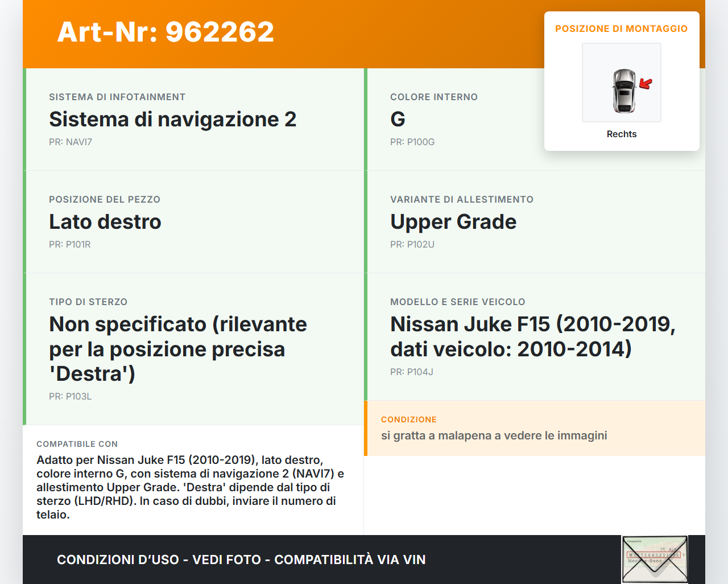Click the 'Adatto per Nissan Juke' compatibility paragraph
The width and height of the screenshot is (728, 584).
tap(191, 487)
